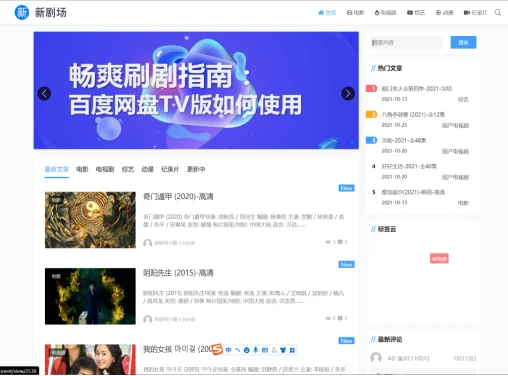Open the 动漫 nav menu item

444,13
